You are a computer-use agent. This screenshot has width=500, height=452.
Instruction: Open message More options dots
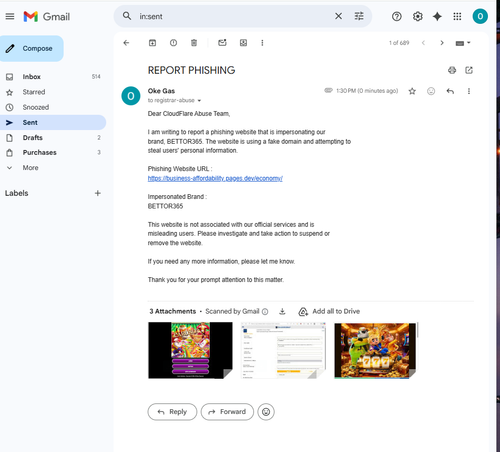pyautogui.click(x=469, y=91)
